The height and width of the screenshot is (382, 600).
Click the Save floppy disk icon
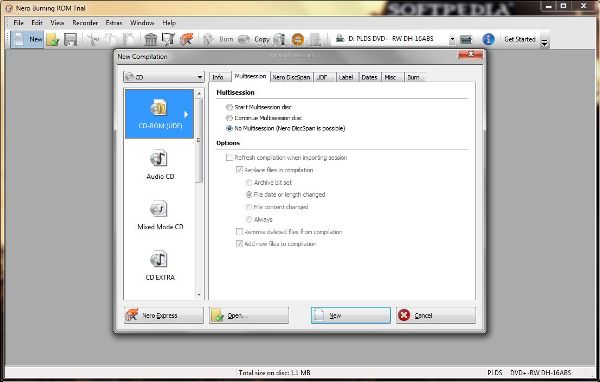tap(70, 39)
